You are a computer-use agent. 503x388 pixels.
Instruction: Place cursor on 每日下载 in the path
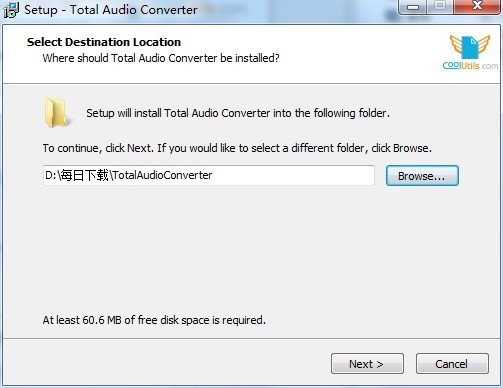point(84,175)
